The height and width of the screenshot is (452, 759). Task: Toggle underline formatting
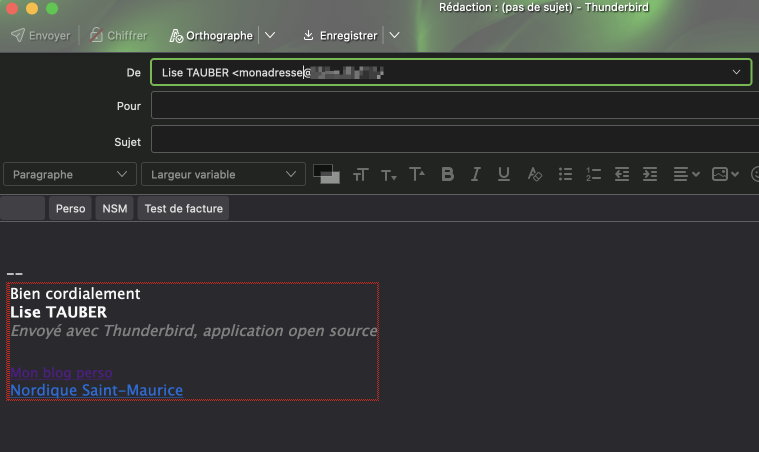504,174
